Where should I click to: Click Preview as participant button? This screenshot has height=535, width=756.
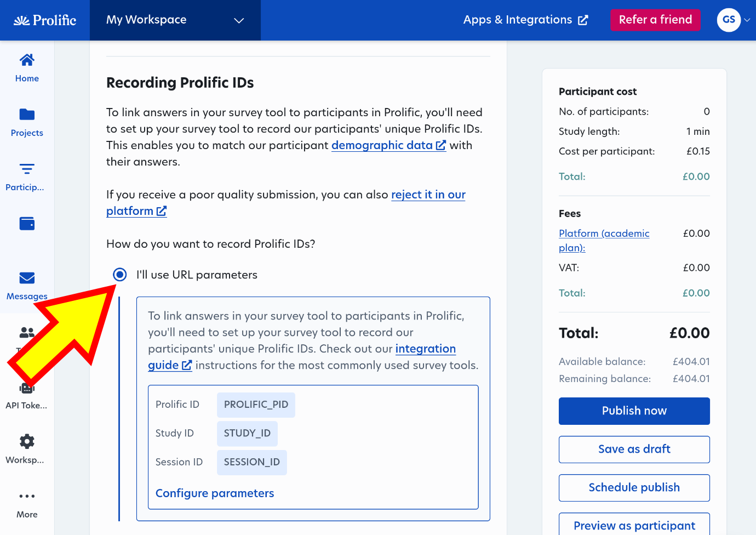[634, 525]
